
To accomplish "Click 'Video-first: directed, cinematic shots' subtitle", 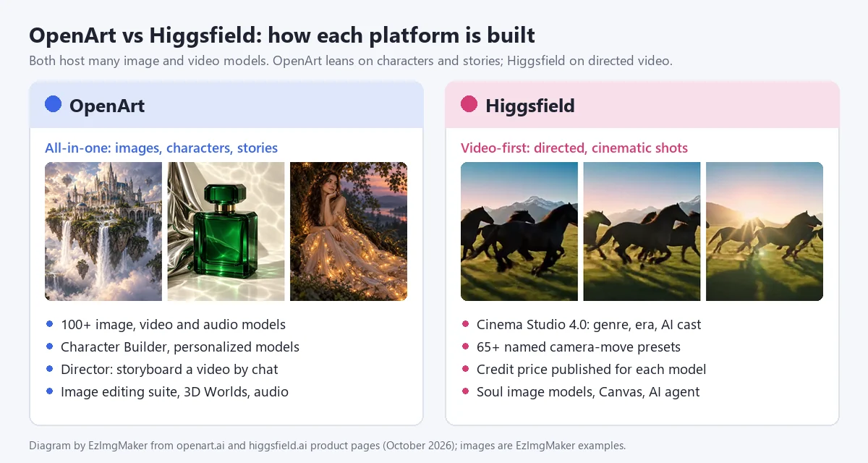I will (574, 148).
